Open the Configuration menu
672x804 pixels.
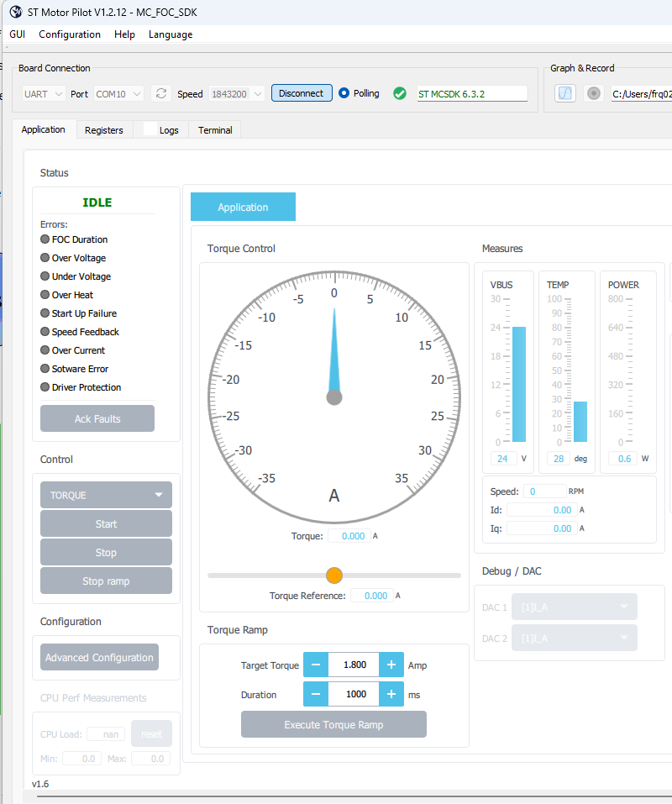[x=70, y=34]
